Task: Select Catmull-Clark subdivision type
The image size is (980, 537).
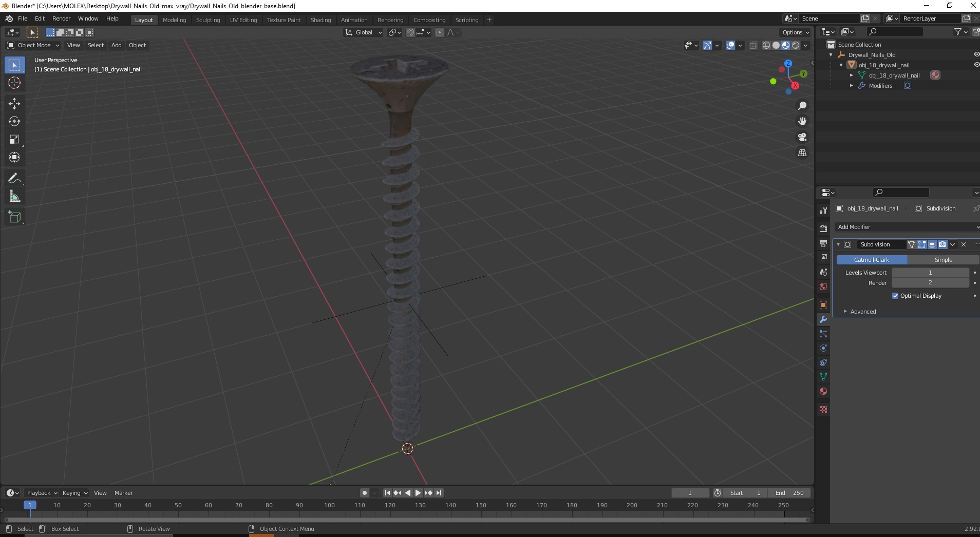Action: pyautogui.click(x=872, y=260)
